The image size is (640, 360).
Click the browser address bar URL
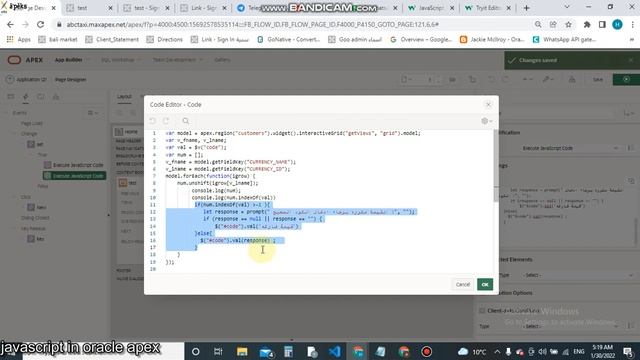click(x=252, y=24)
